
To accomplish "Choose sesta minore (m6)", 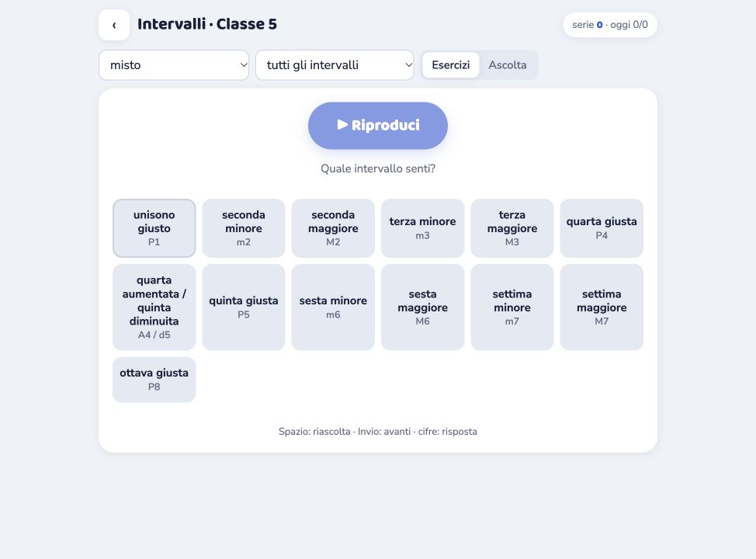I will pyautogui.click(x=333, y=307).
